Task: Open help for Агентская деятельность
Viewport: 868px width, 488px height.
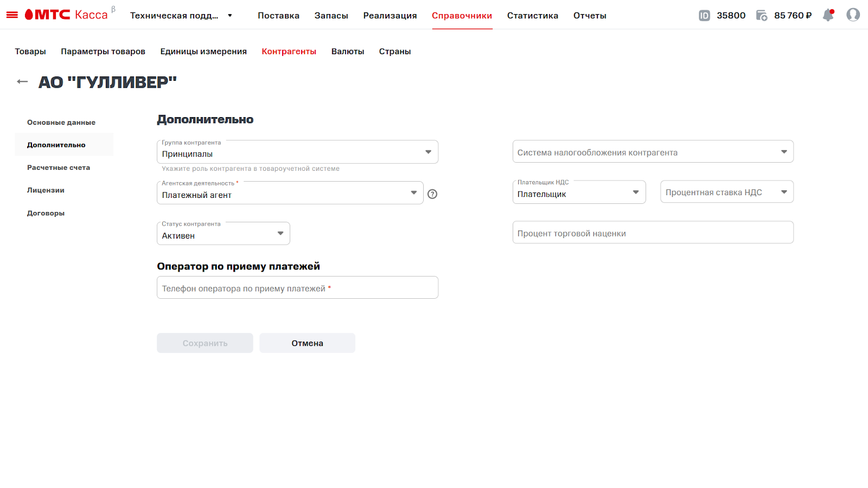Action: tap(432, 194)
